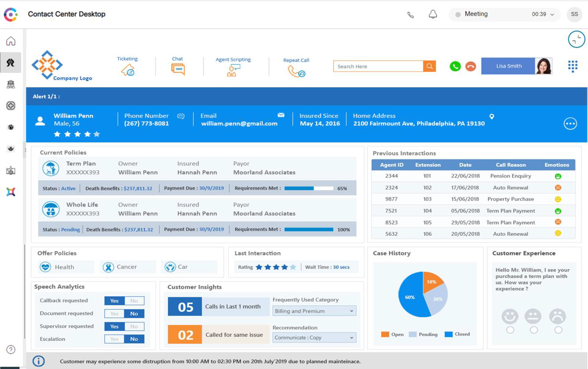Go to Home in left sidebar

pos(11,41)
